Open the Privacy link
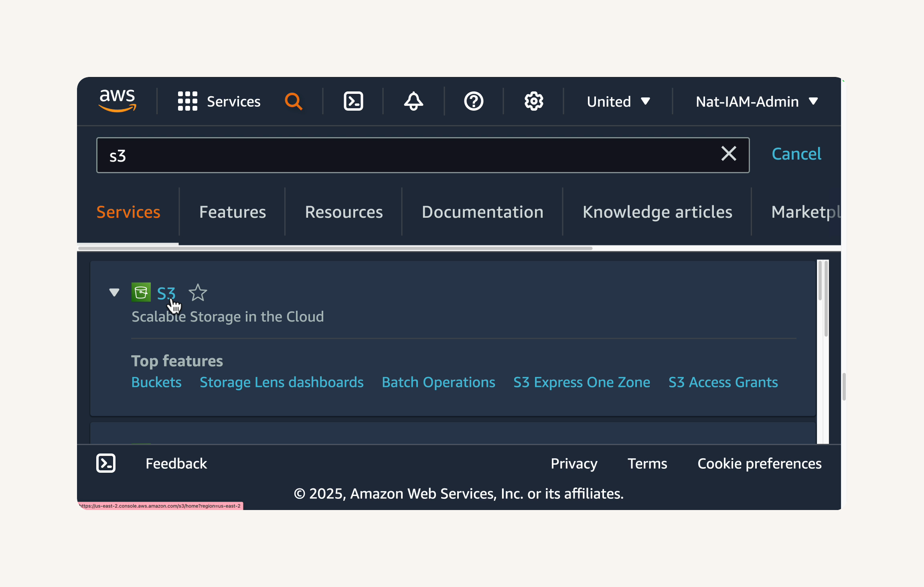The height and width of the screenshot is (587, 924). point(574,464)
